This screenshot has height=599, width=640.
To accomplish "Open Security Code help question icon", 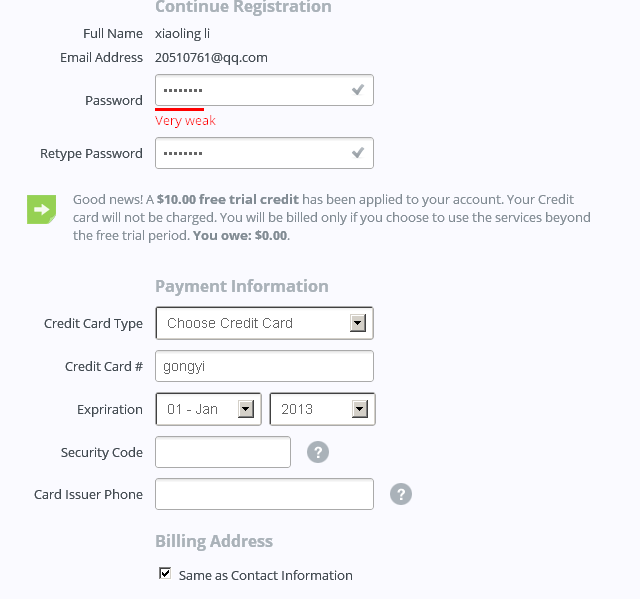I will coord(318,452).
